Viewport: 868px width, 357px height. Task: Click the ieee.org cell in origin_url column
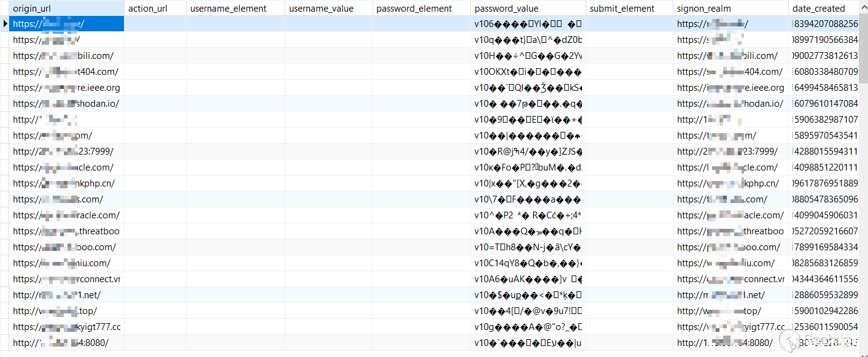(x=66, y=88)
